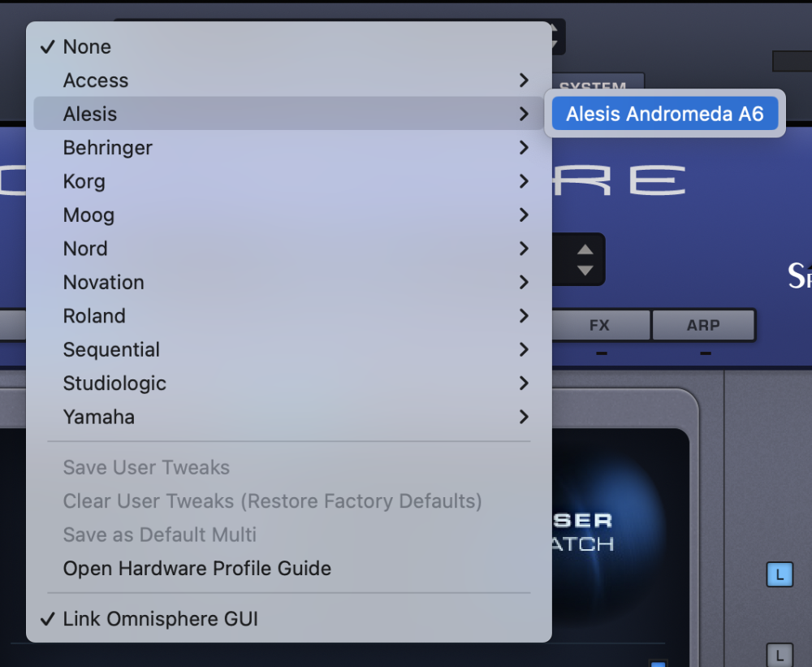812x667 pixels.
Task: Switch to the FX tab
Action: click(599, 325)
